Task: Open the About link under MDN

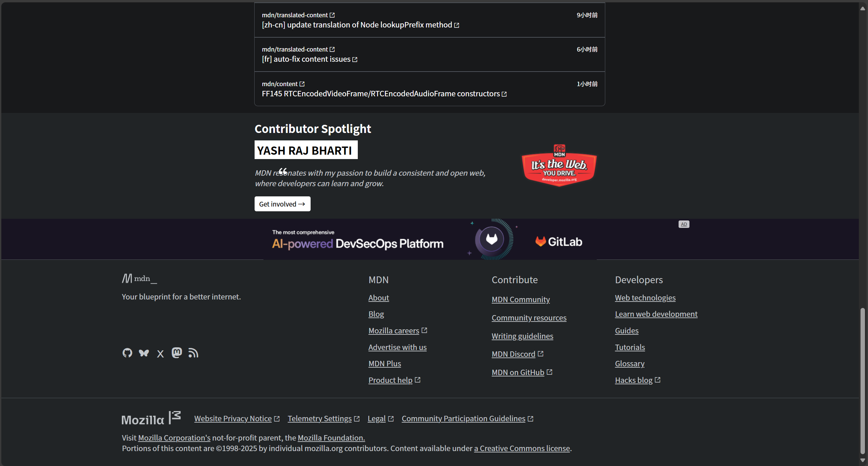Action: [x=378, y=298]
